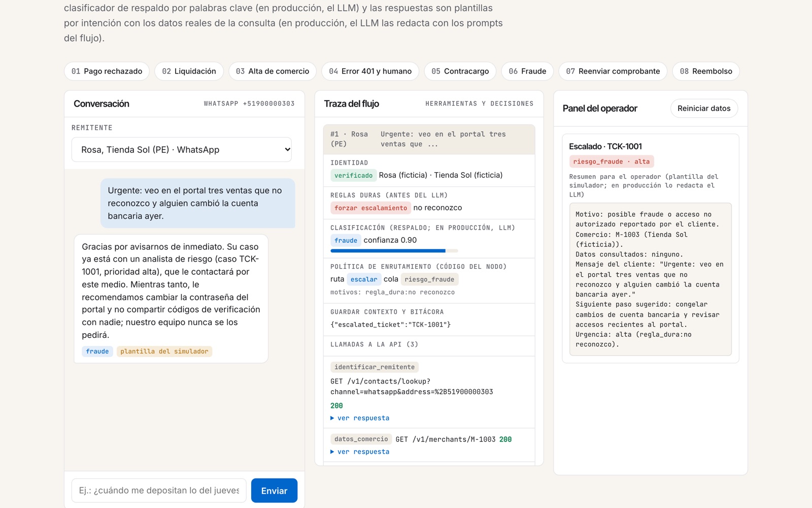Click the verificado identity badge
Viewport: 812px width, 508px height.
(x=353, y=175)
